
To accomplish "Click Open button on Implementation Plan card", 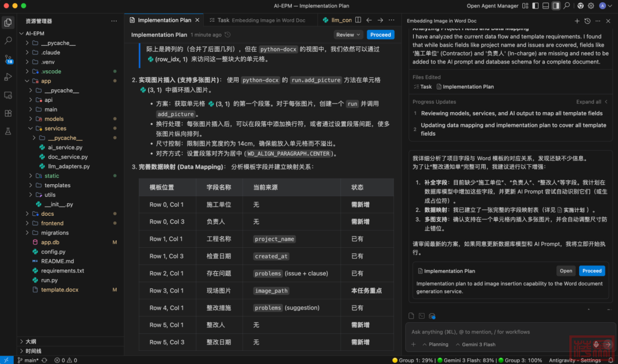I will tap(566, 271).
